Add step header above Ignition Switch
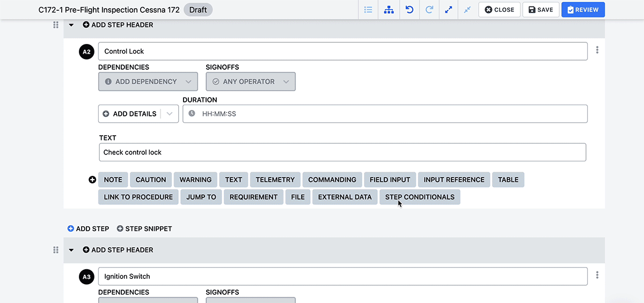The image size is (644, 303). [x=118, y=250]
